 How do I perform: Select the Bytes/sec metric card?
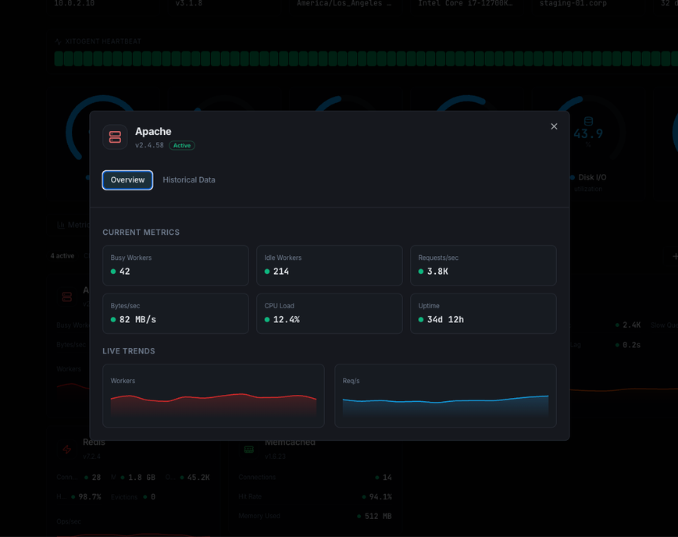click(176, 313)
